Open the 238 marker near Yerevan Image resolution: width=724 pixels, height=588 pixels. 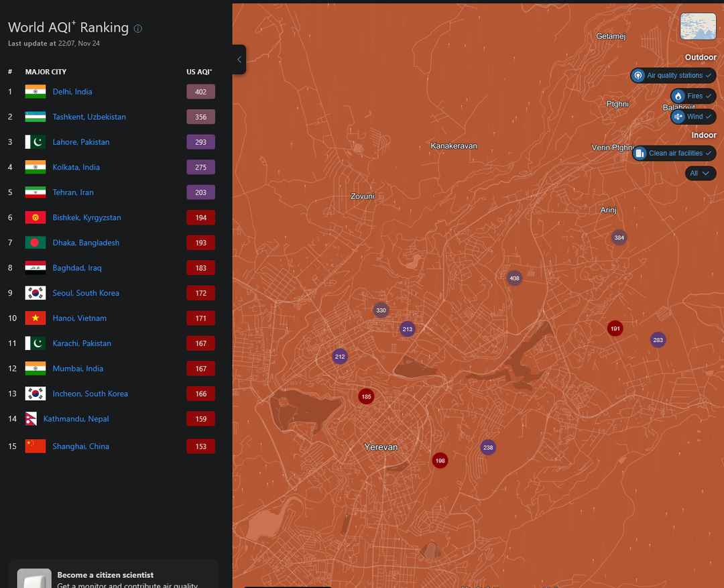click(488, 448)
